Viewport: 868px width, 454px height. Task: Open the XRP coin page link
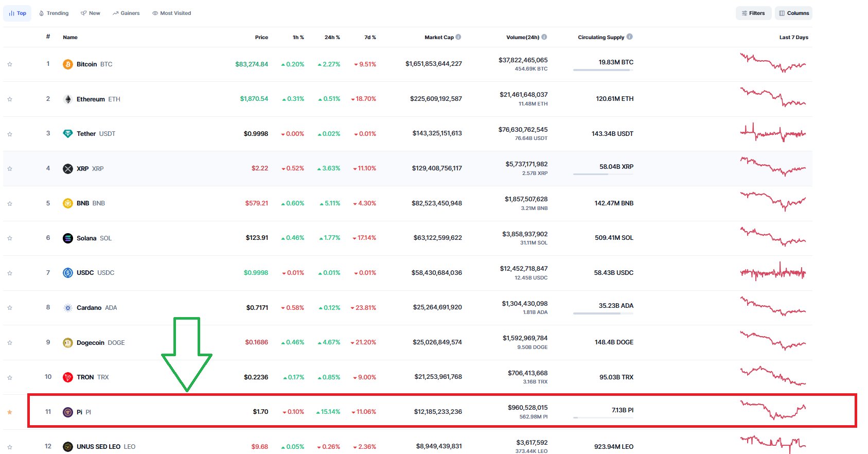tap(82, 169)
